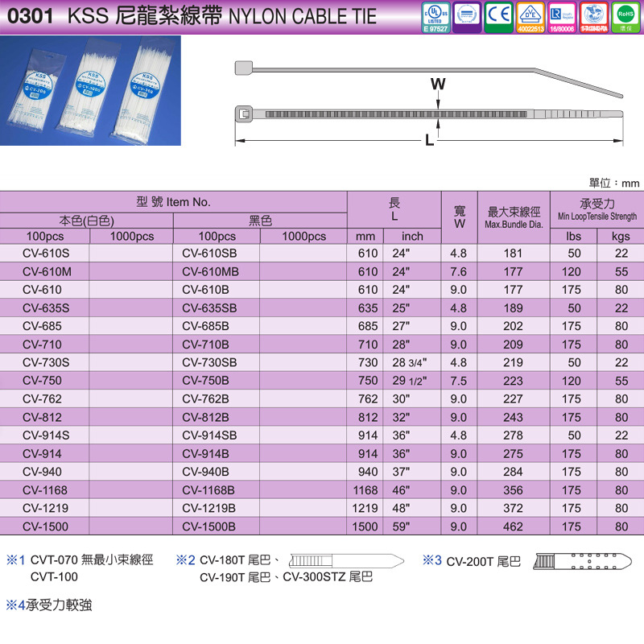Click the 'inch' column header
Screen dimensions: 644x644
412,236
